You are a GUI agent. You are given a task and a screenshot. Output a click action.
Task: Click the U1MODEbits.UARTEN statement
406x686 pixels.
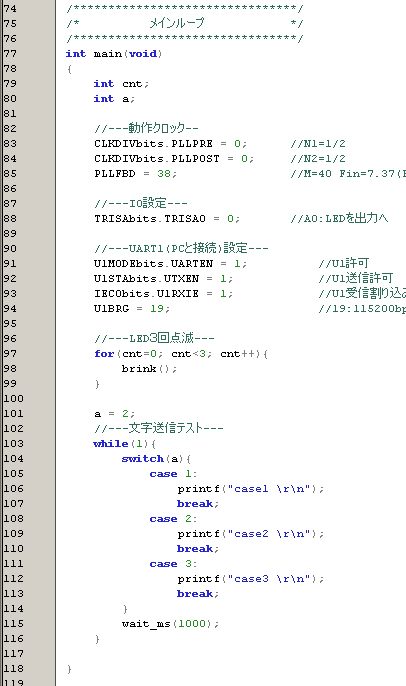171,264
